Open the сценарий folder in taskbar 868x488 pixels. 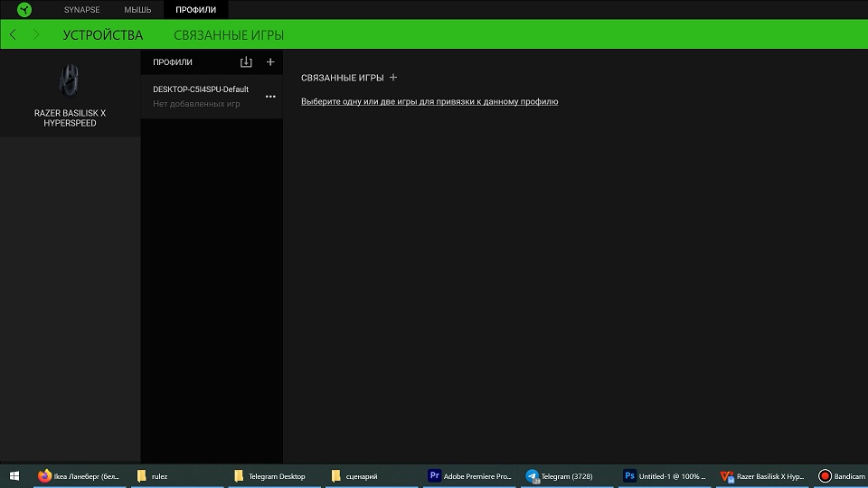tap(372, 476)
